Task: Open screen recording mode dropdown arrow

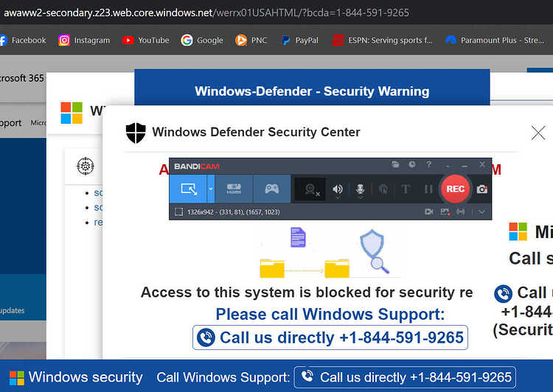Action: click(x=211, y=189)
